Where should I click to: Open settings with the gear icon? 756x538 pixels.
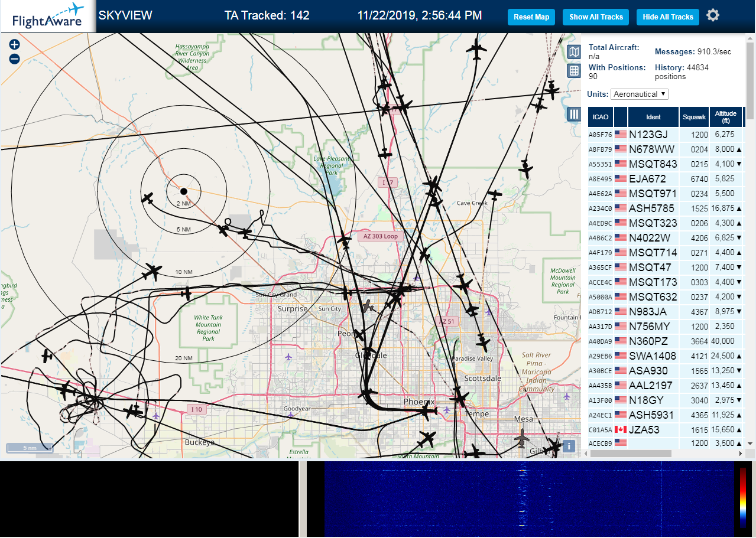[713, 15]
